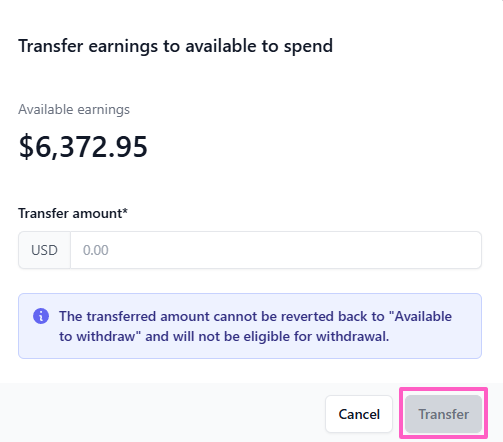Click the dialog title about transferring earnings
The image size is (503, 442).
[x=175, y=46]
